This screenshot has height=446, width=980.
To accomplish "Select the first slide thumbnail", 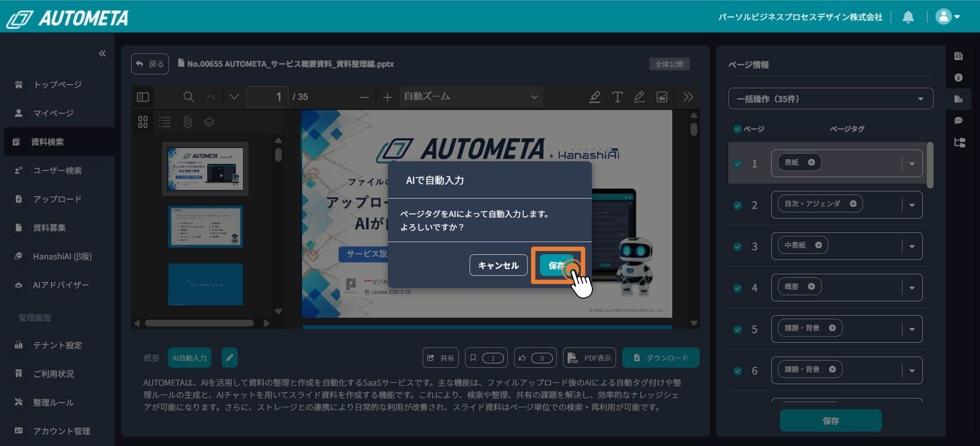I will 205,169.
